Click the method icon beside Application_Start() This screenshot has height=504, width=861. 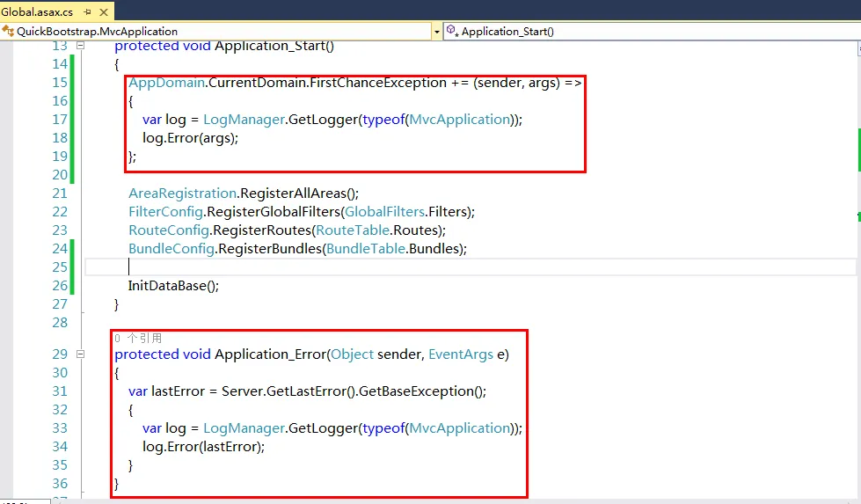(452, 31)
